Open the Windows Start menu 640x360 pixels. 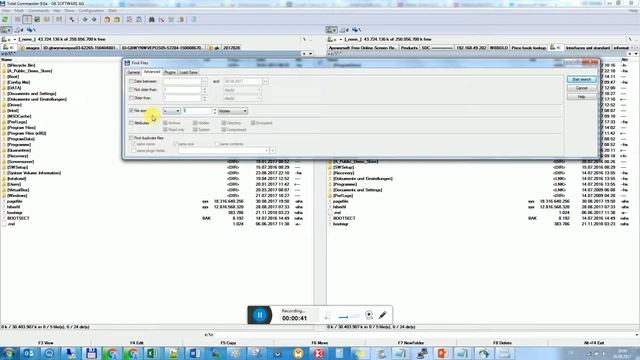pos(8,353)
